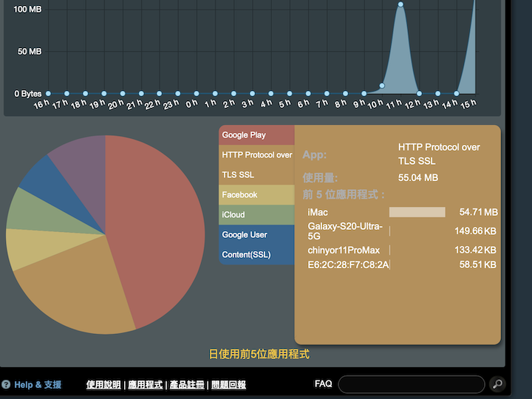Click the 55.04 MB total usage value

tap(418, 178)
